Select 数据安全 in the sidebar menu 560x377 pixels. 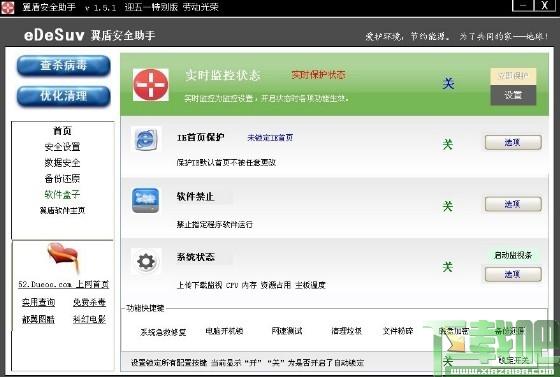coord(62,163)
